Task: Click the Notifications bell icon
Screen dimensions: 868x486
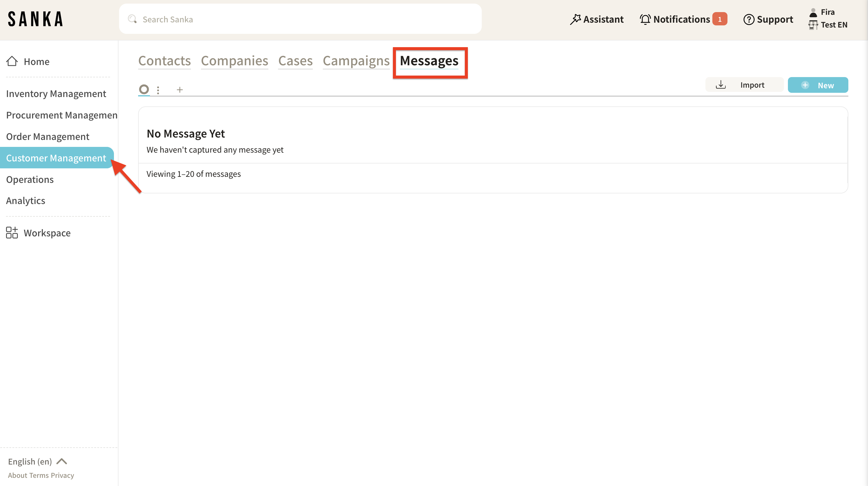Action: [x=645, y=19]
